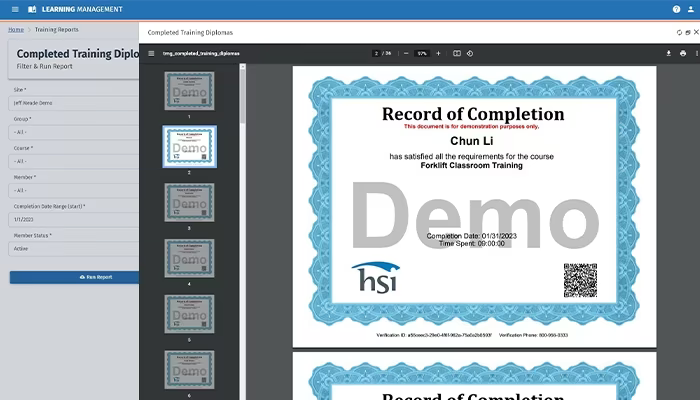Image resolution: width=700 pixels, height=400 pixels.
Task: Click the thumbnail sidebar scrollbar
Action: pyautogui.click(x=242, y=96)
